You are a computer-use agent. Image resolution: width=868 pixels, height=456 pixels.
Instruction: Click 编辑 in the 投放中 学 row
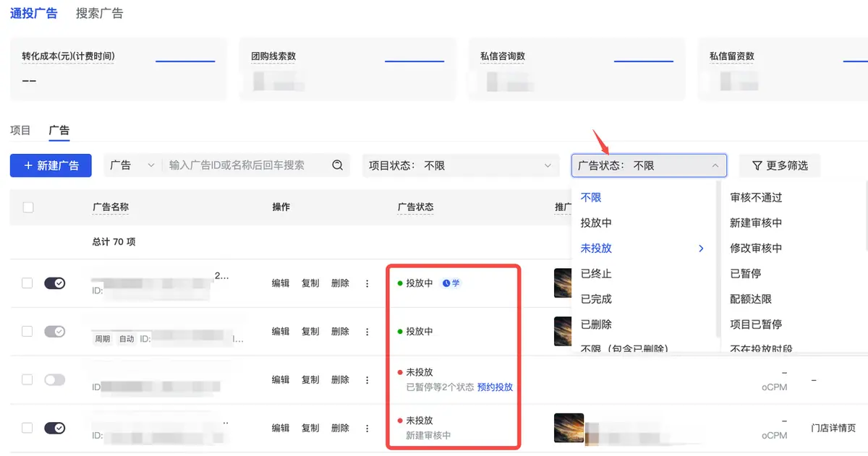point(281,283)
